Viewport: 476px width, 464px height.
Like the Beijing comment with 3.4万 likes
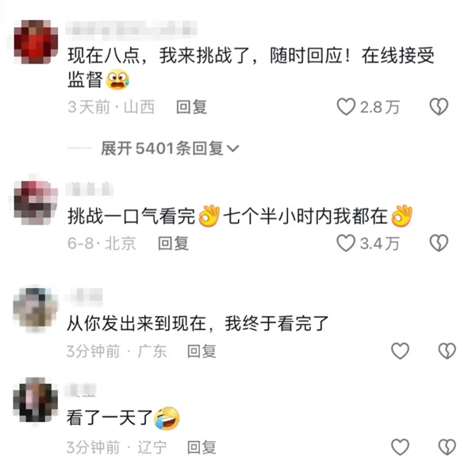point(346,243)
